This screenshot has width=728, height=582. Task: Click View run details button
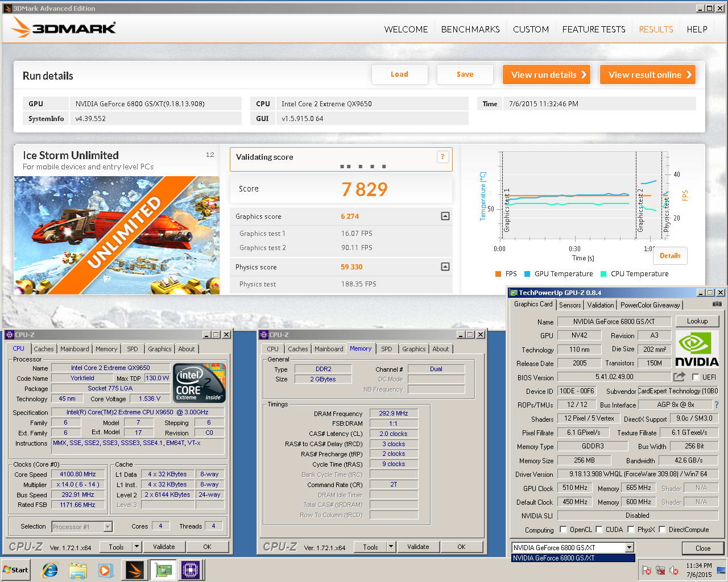[547, 74]
